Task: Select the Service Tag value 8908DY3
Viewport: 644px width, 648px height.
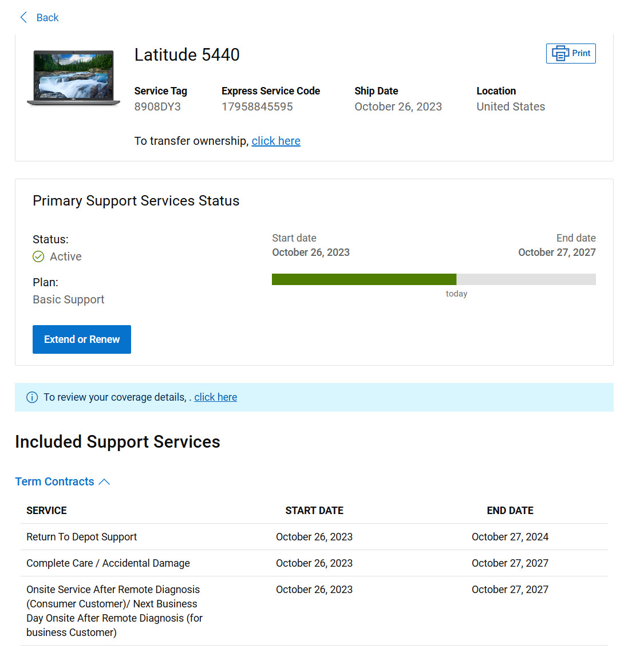Action: coord(157,106)
